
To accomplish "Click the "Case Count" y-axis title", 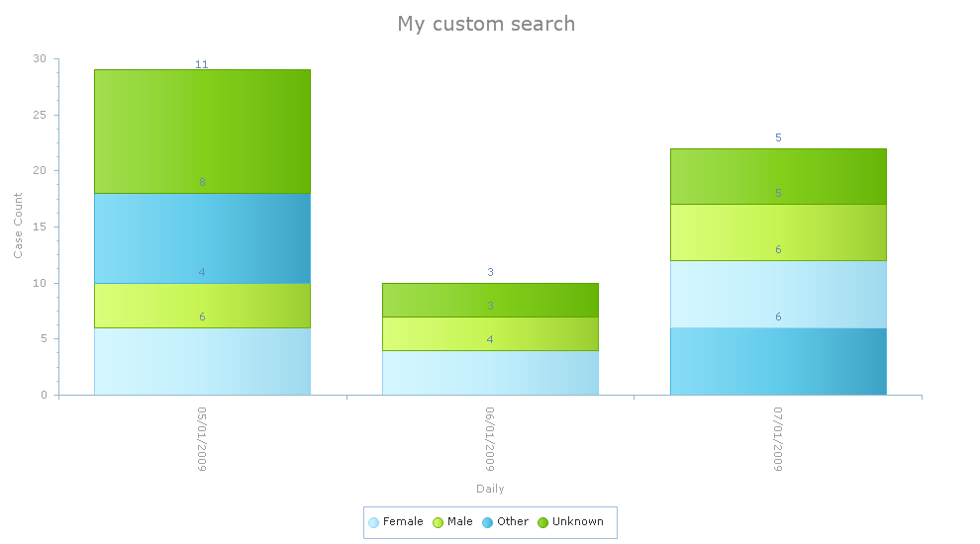I will click(x=18, y=227).
